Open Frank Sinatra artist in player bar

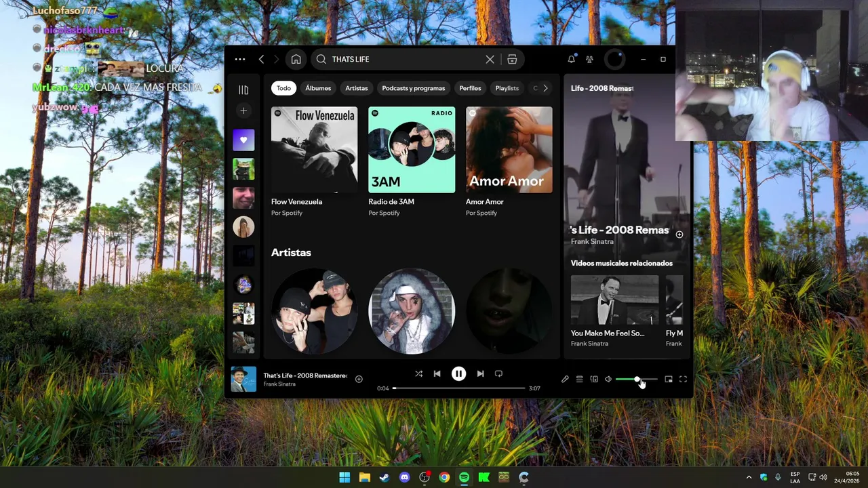279,384
